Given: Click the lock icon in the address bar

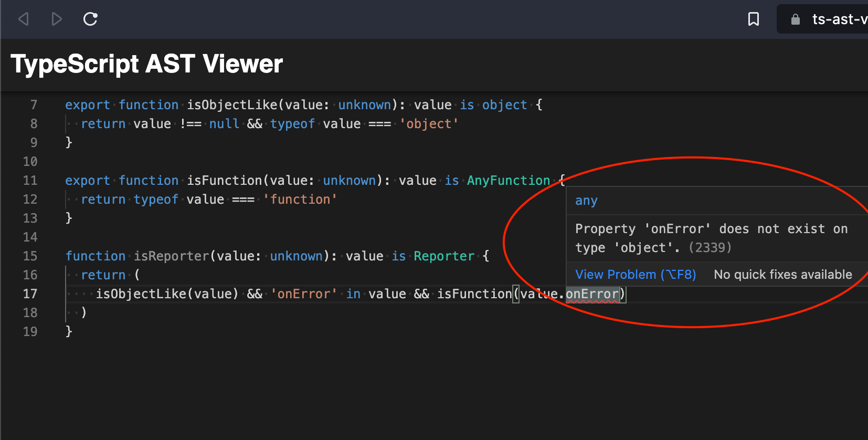Looking at the screenshot, I should (x=796, y=19).
